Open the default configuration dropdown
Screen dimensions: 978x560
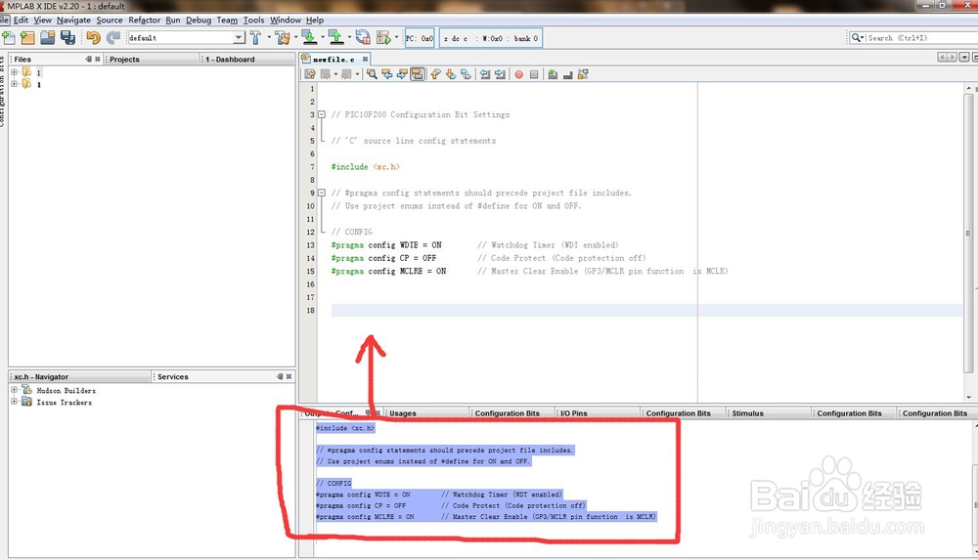point(239,38)
